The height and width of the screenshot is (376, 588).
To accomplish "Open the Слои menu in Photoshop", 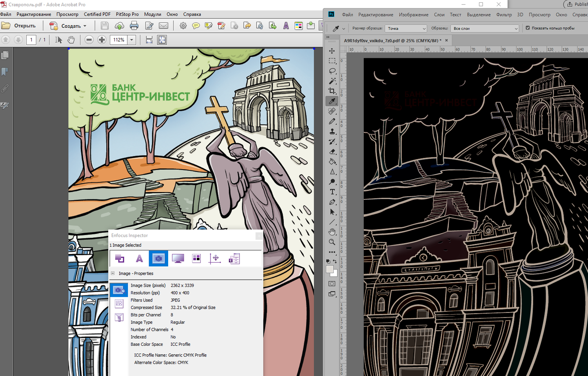I will (439, 15).
